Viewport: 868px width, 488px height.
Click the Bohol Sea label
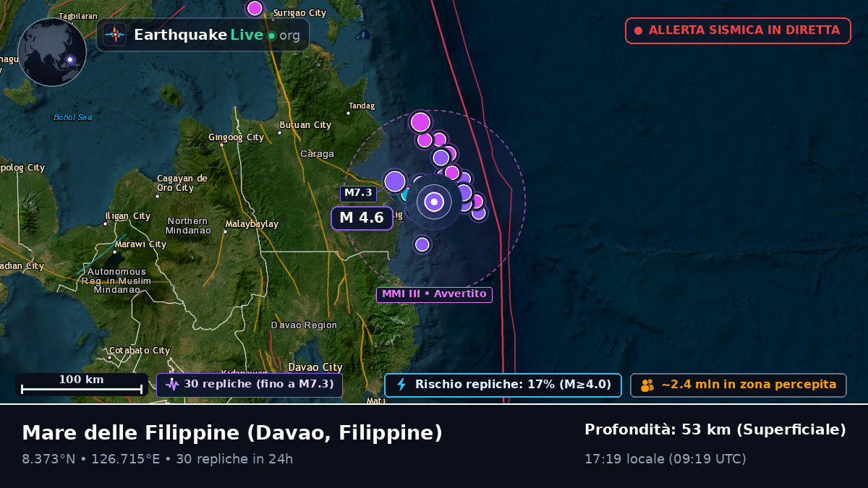click(x=73, y=117)
